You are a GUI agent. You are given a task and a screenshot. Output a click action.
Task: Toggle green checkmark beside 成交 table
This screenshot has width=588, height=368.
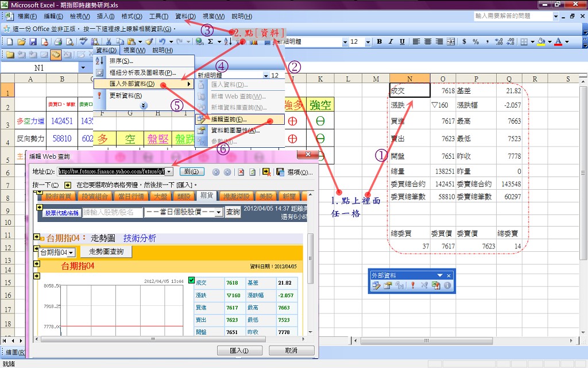click(x=191, y=280)
